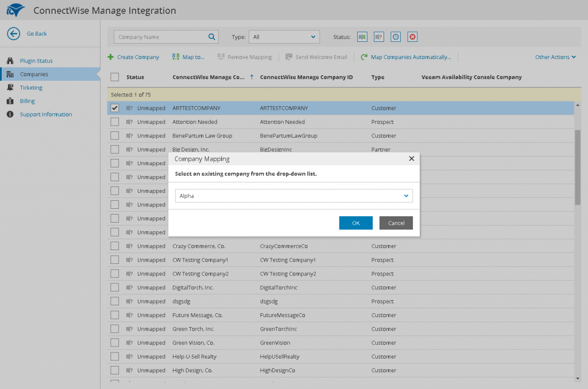Check the Green Vision, Co. checkbox
588x389 pixels.
pyautogui.click(x=115, y=343)
